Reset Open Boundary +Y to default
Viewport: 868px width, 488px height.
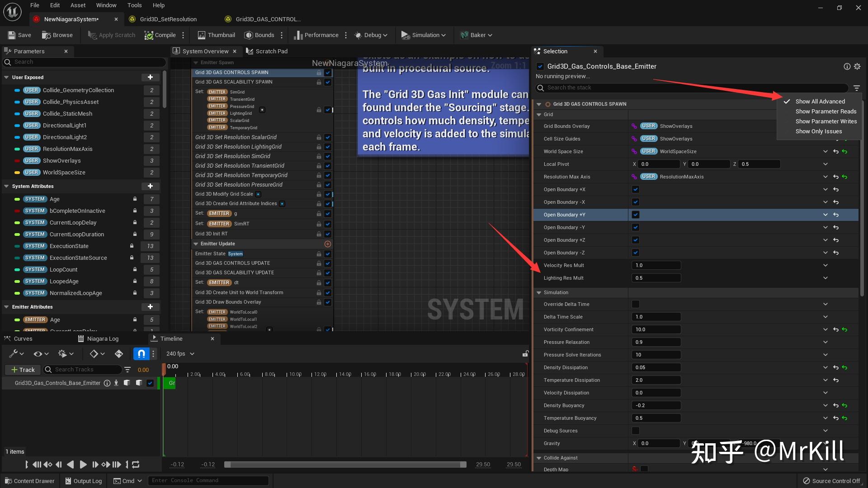pyautogui.click(x=836, y=215)
